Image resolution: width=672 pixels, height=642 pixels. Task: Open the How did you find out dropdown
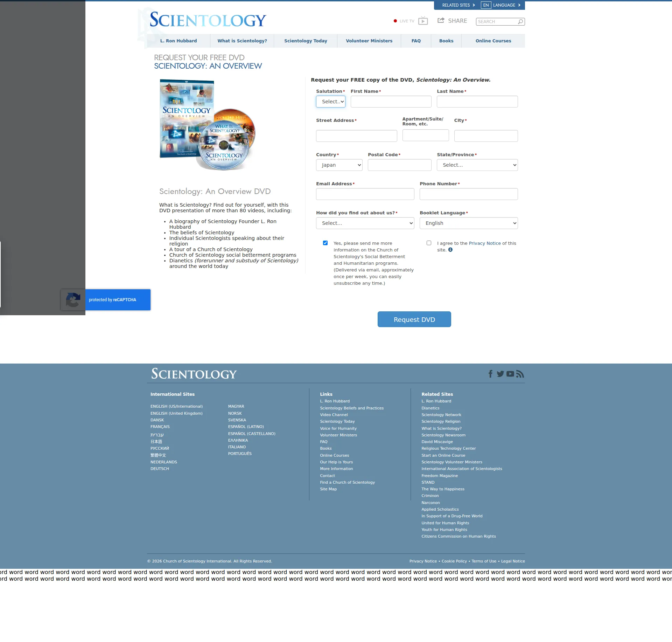[x=365, y=223]
